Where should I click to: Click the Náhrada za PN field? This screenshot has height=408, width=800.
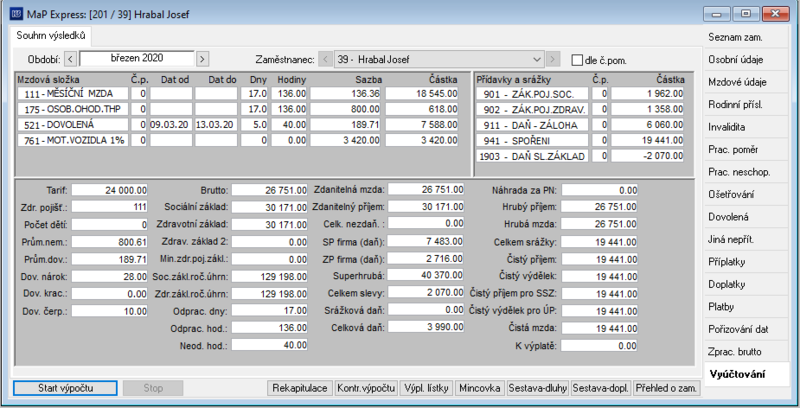[599, 190]
